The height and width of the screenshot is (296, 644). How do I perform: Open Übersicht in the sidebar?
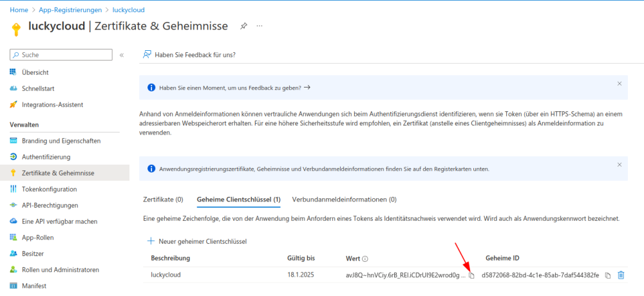tap(35, 72)
